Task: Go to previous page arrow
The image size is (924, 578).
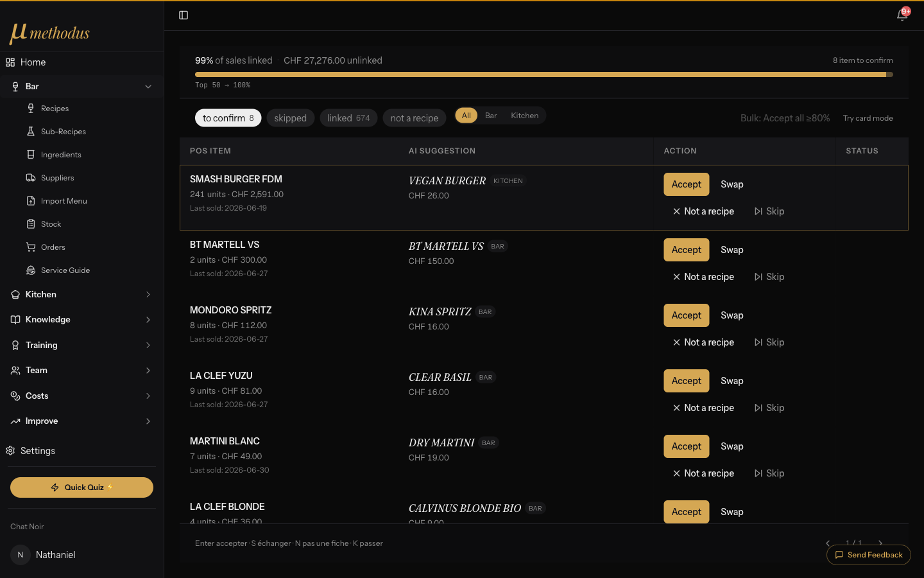Action: coord(828,543)
